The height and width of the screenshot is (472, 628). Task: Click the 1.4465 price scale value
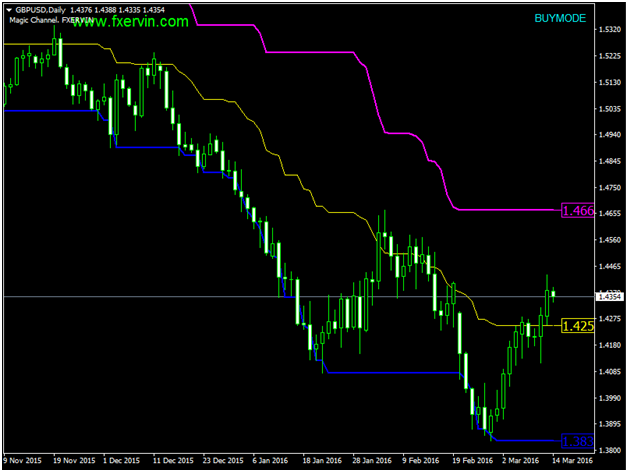(x=610, y=266)
